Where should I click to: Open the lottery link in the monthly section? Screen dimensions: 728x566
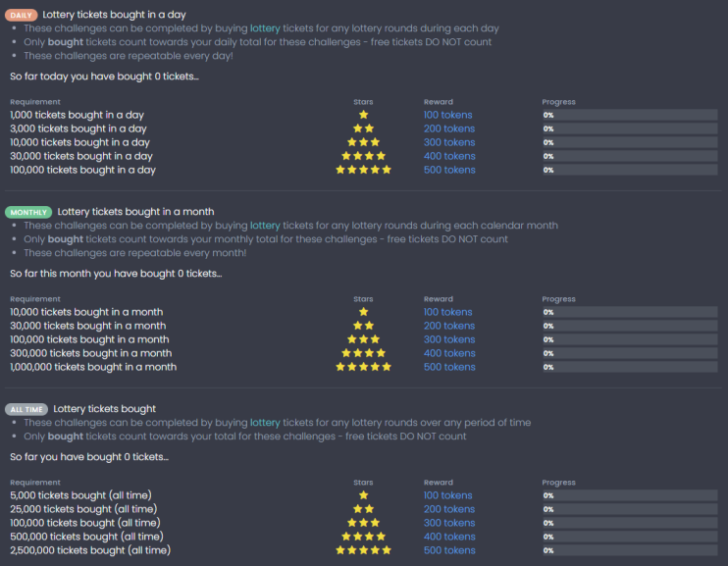click(x=265, y=226)
